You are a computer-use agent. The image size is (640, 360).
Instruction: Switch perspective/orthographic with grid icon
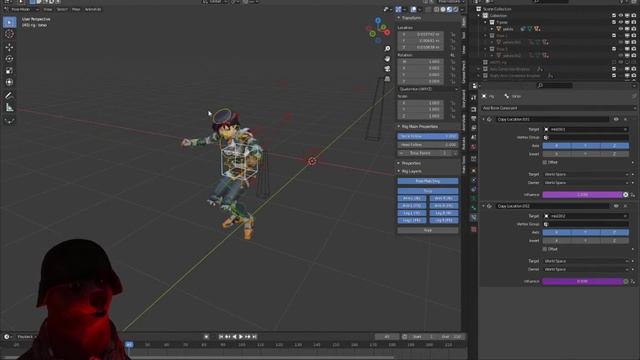click(x=387, y=78)
